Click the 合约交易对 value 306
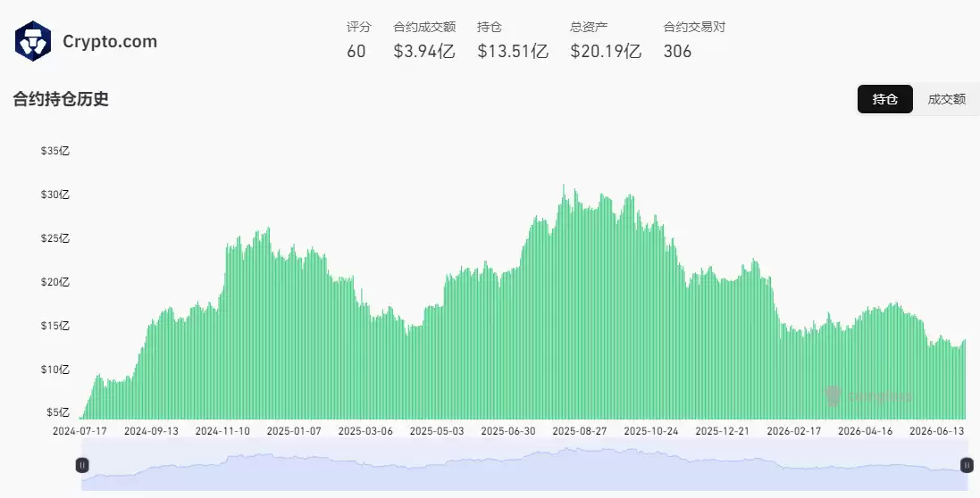 [x=677, y=51]
